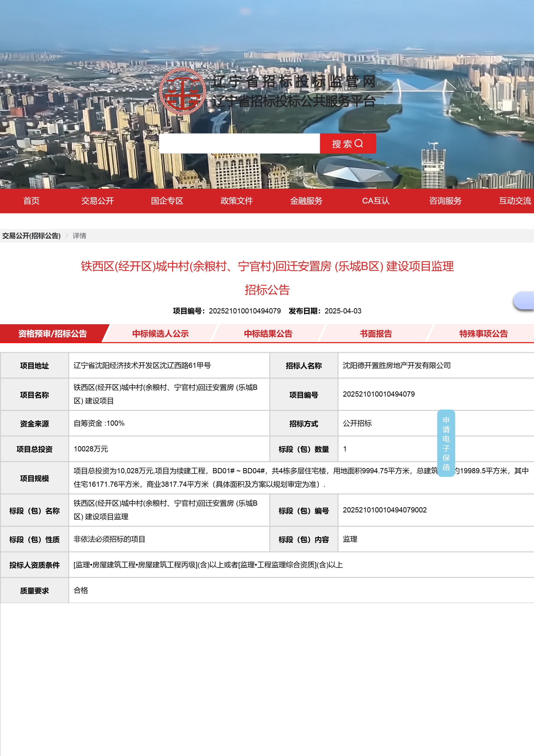Open the floating side widget at right edge
Viewport: 534px width, 756px height.
coord(525,300)
